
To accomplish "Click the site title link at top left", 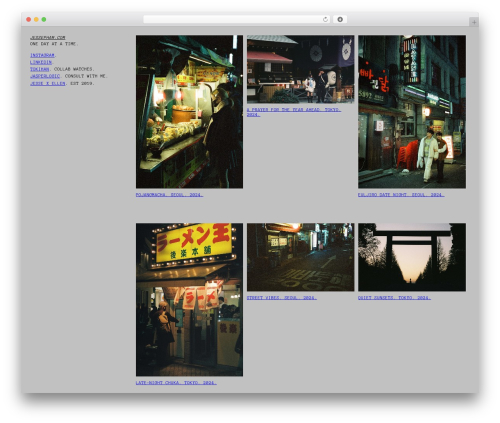I will tap(48, 38).
